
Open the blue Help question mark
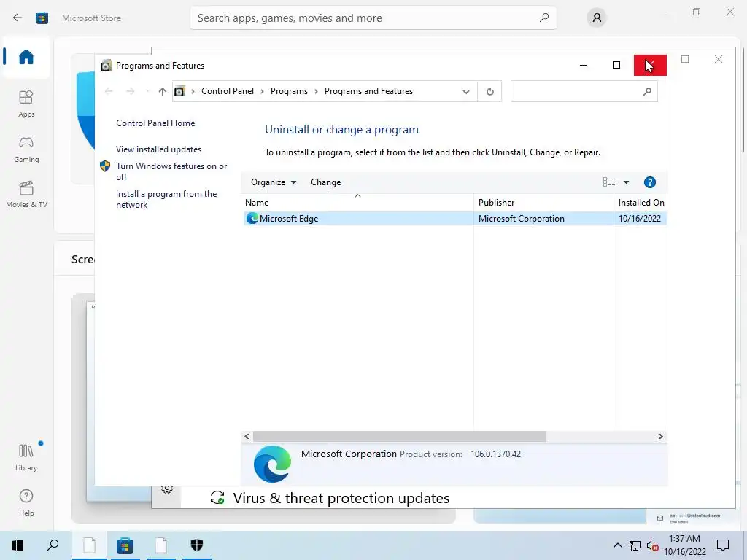click(x=649, y=182)
